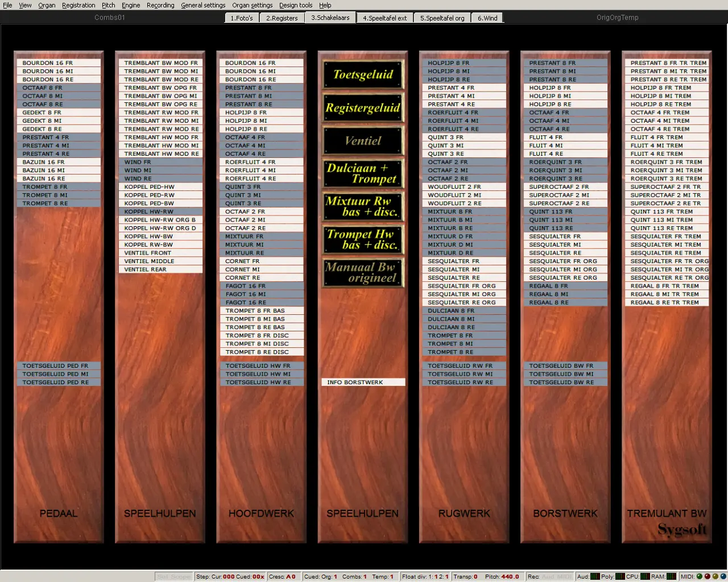Click the Ventiel plaque button
The height and width of the screenshot is (582, 728).
[x=362, y=141]
